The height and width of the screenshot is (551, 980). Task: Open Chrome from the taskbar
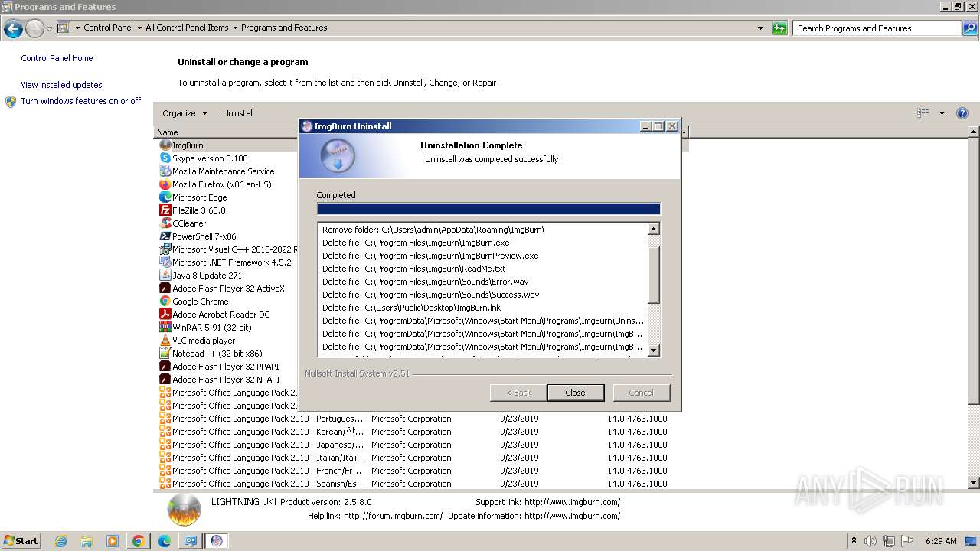point(139,541)
